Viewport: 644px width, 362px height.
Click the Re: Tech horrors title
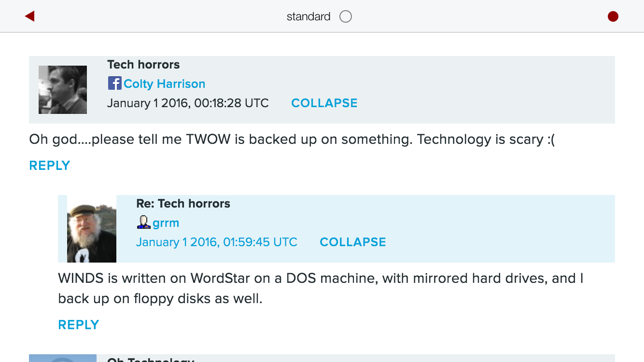tap(183, 204)
